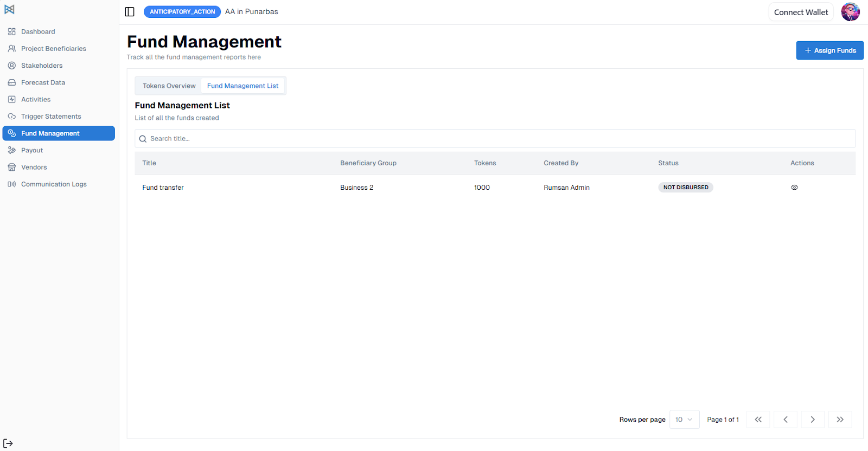Click Status column header
This screenshot has height=451, width=868.
[668, 163]
